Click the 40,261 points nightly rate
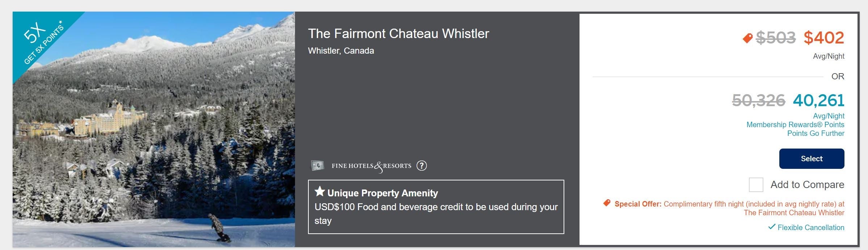 [x=818, y=100]
